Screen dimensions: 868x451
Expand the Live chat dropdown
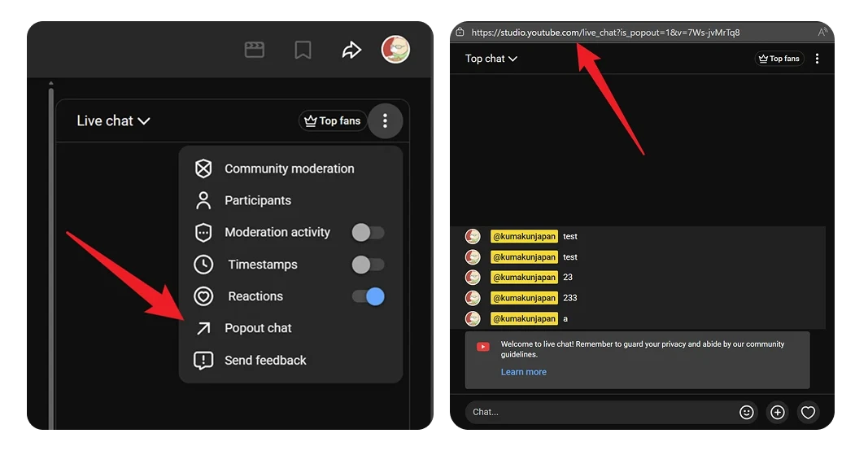pyautogui.click(x=113, y=121)
